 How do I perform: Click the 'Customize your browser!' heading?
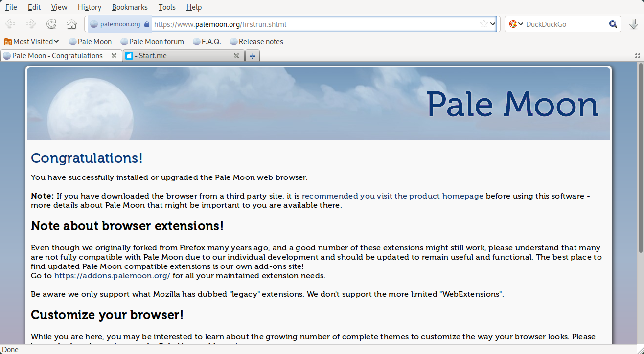[x=107, y=315]
